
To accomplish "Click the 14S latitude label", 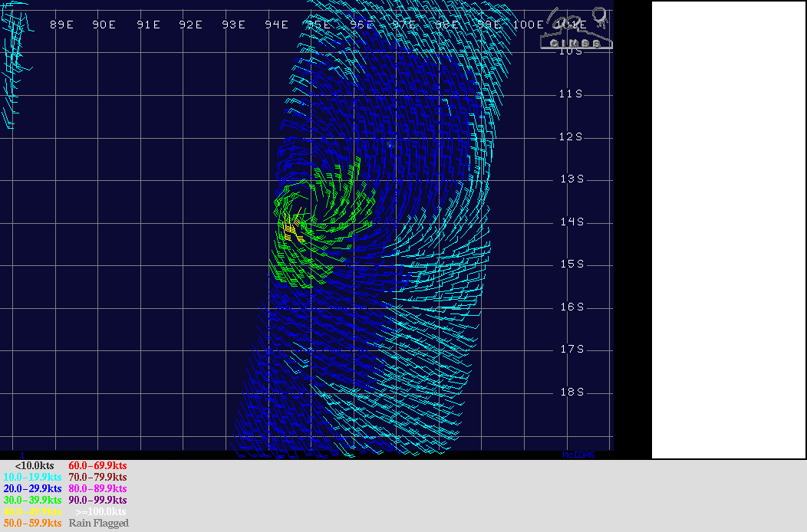I will point(572,222).
